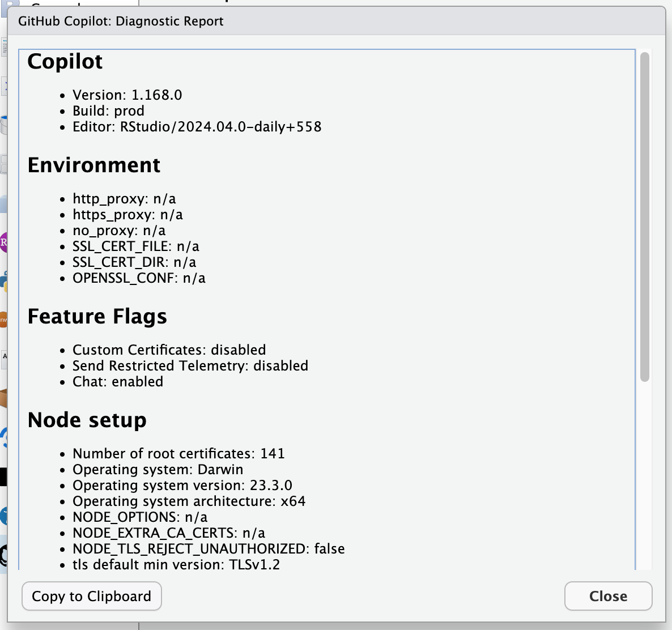Click the "Editor: RStudio/2024.04.0-daily+558" line
Image resolution: width=672 pixels, height=630 pixels.
(x=197, y=127)
